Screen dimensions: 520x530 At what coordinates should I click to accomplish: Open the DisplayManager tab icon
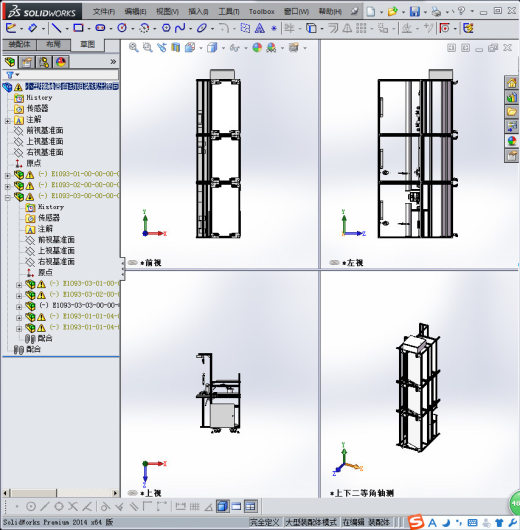(x=61, y=62)
